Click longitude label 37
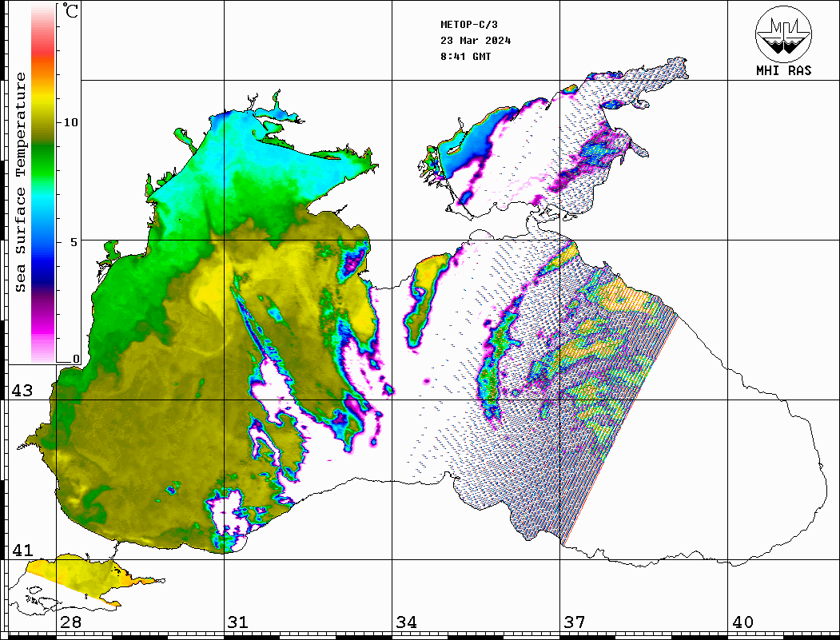This screenshot has width=840, height=640. pos(575,622)
